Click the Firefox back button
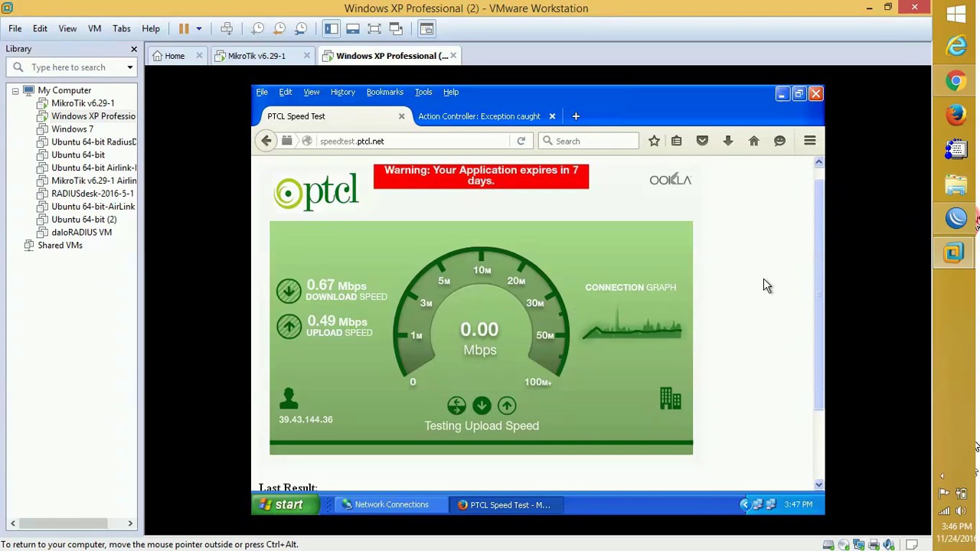 [266, 141]
